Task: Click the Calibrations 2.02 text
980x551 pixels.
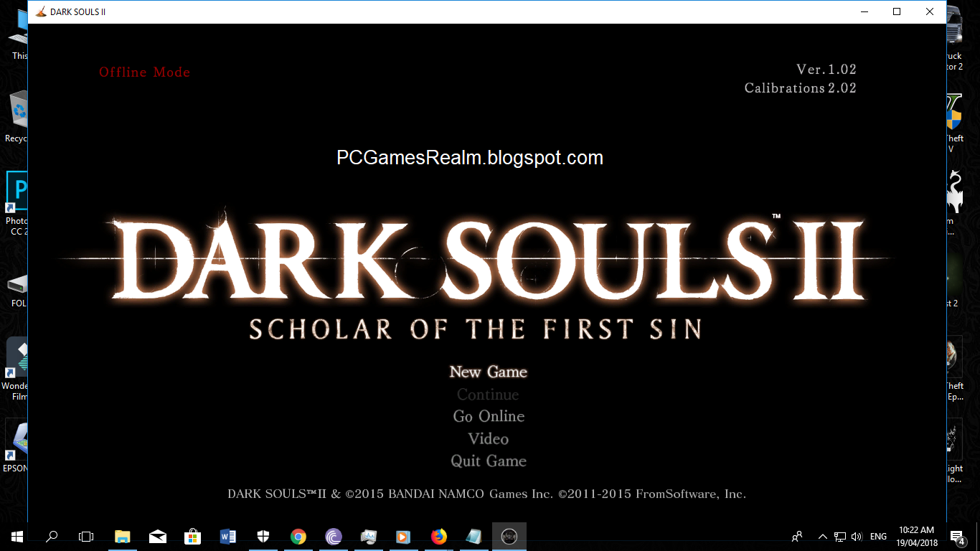Action: point(801,88)
